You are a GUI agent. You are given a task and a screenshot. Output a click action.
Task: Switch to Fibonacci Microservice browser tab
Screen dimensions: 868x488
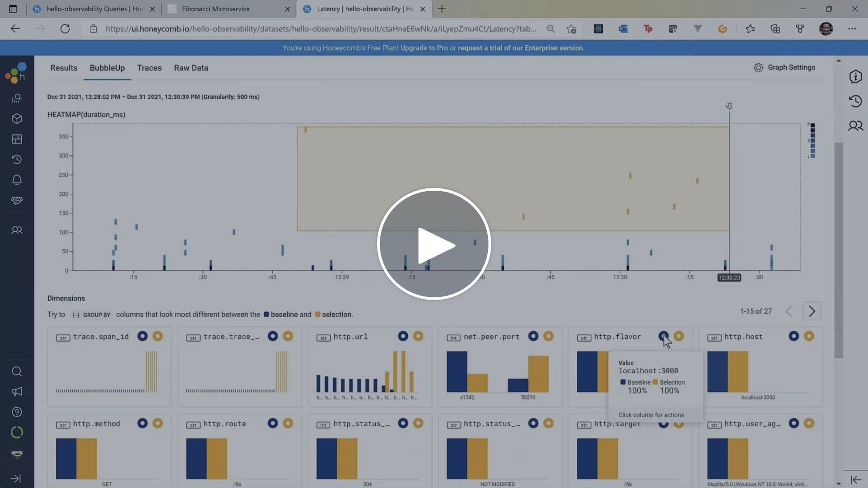(229, 9)
